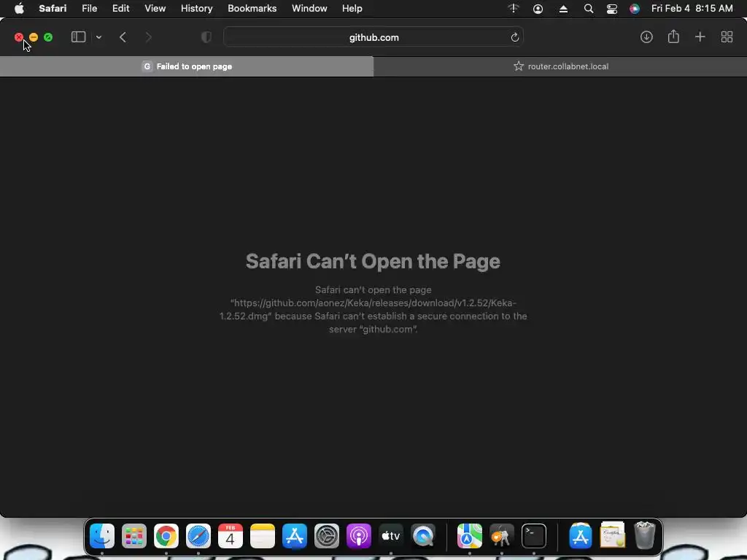Open the App Store folder stack in Dock
This screenshot has width=747, height=560.
pyautogui.click(x=580, y=536)
